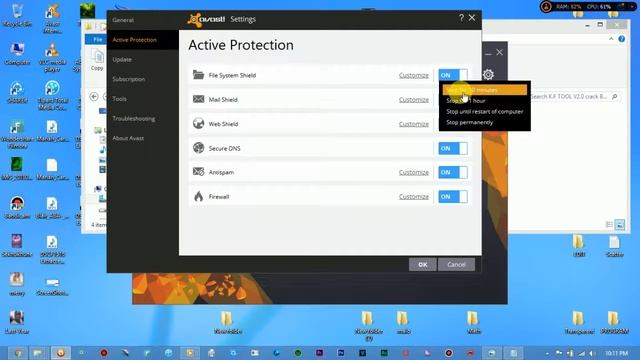Click the Web Shield globe icon
The image size is (640, 360).
[198, 123]
